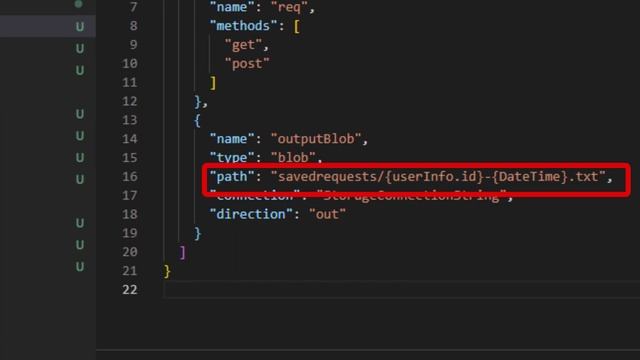Click line number 11 in gutter
Image resolution: width=640 pixels, height=360 pixels.
coord(130,82)
